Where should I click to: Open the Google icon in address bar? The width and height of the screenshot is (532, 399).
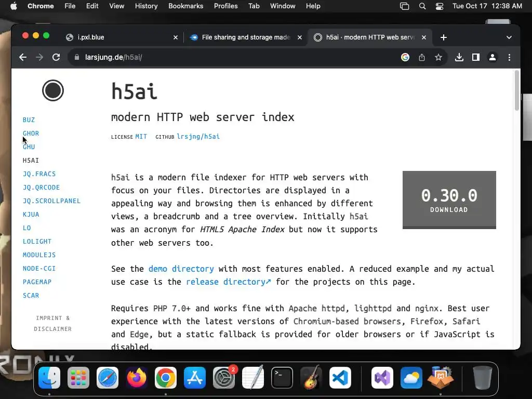[405, 57]
